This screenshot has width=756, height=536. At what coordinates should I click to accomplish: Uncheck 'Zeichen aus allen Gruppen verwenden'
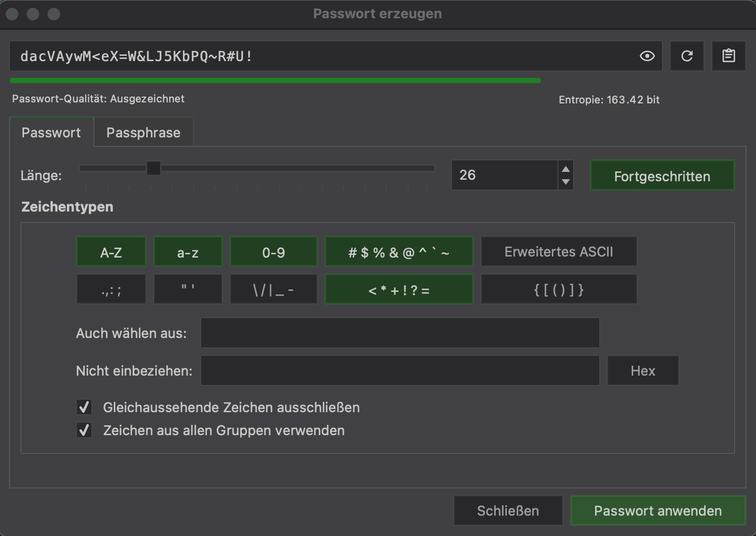[x=84, y=430]
